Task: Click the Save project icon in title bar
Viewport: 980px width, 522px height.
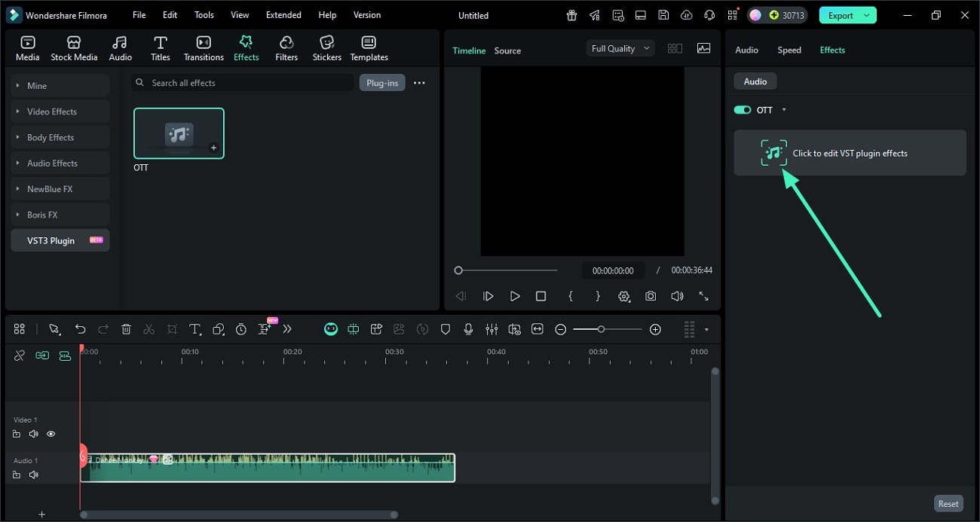Action: click(663, 14)
